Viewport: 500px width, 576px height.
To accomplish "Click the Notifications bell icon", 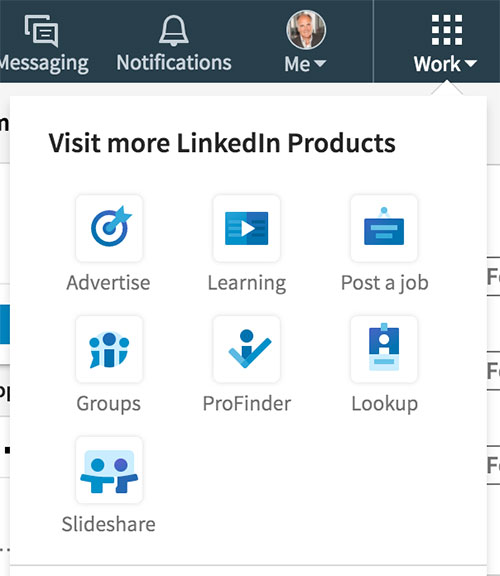I will [x=174, y=31].
